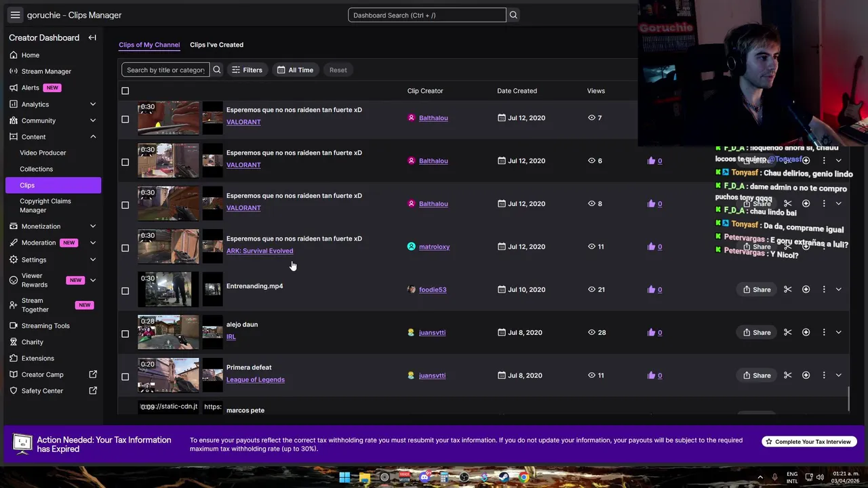
Task: Click the Safety Center external link icon
Action: point(93,390)
